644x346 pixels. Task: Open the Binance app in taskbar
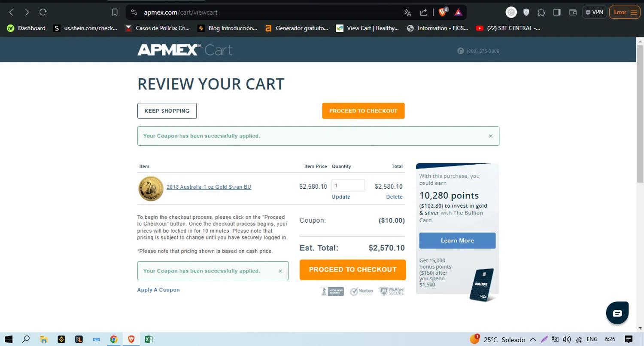tap(61, 339)
